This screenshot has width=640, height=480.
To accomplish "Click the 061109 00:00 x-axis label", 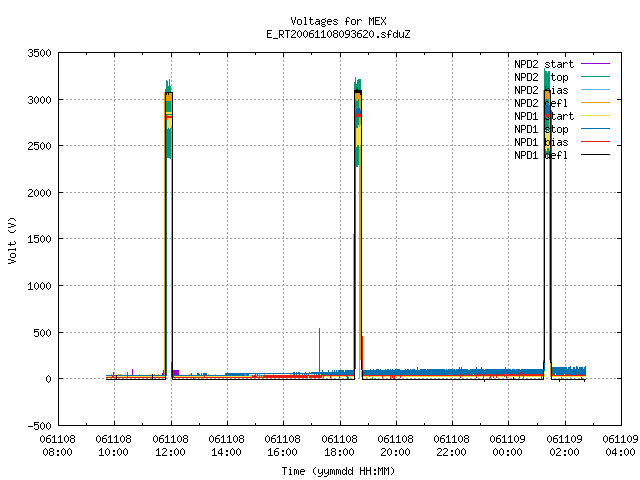I will [x=507, y=446].
